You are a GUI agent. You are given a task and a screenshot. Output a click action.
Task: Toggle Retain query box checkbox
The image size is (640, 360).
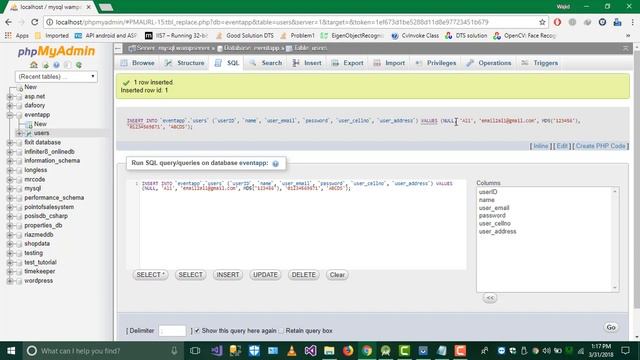pos(281,331)
